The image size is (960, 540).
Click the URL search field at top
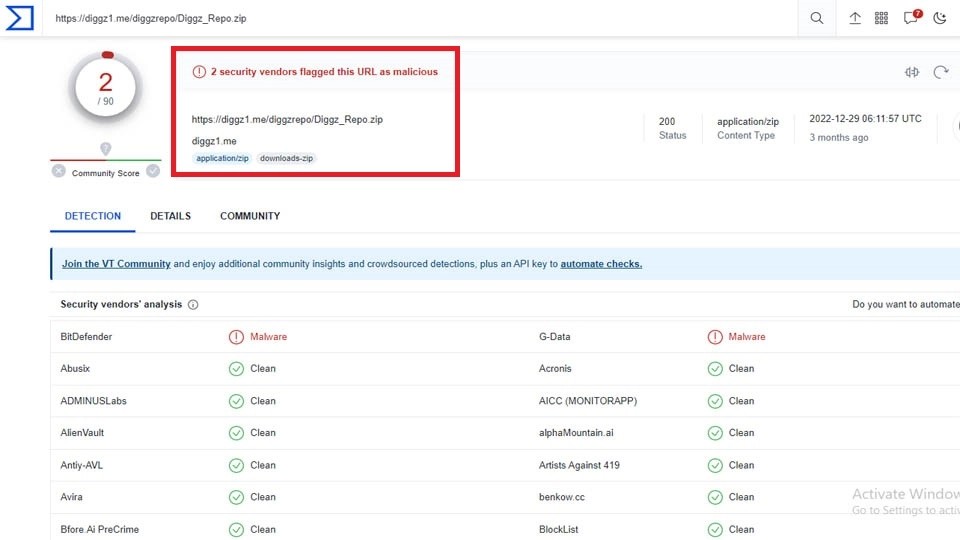click(422, 18)
